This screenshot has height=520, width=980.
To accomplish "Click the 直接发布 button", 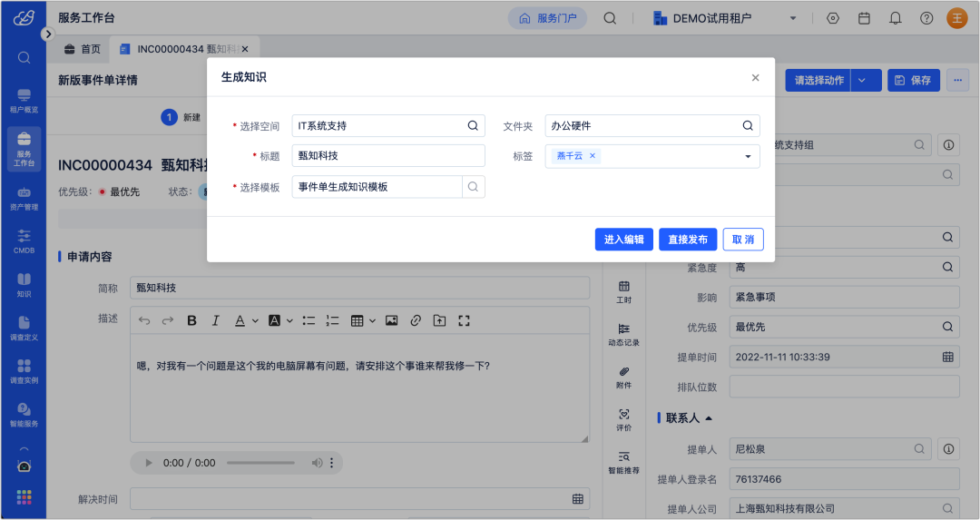I will pos(688,240).
